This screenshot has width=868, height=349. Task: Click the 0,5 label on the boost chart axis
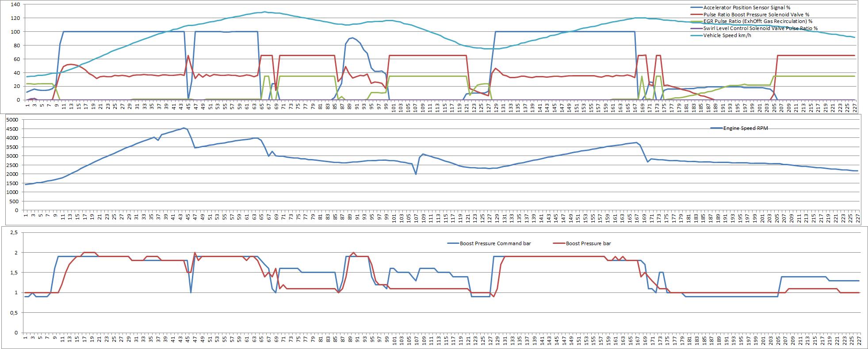pos(14,313)
